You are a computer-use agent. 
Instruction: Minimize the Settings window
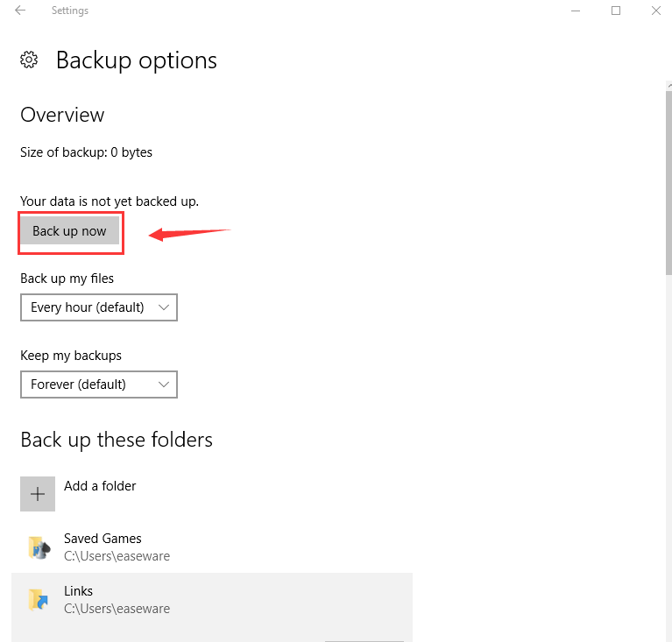tap(576, 11)
